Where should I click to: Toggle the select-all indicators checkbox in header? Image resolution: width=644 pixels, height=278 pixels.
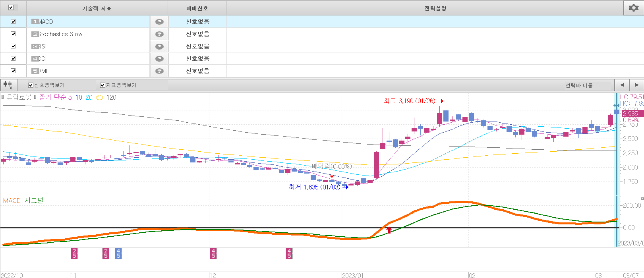pos(11,7)
